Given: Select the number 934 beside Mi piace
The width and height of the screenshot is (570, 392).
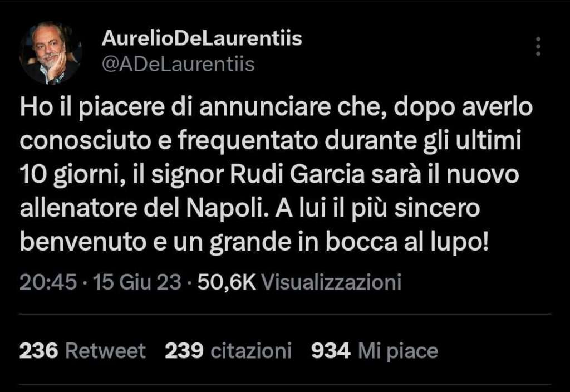Looking at the screenshot, I should [331, 351].
